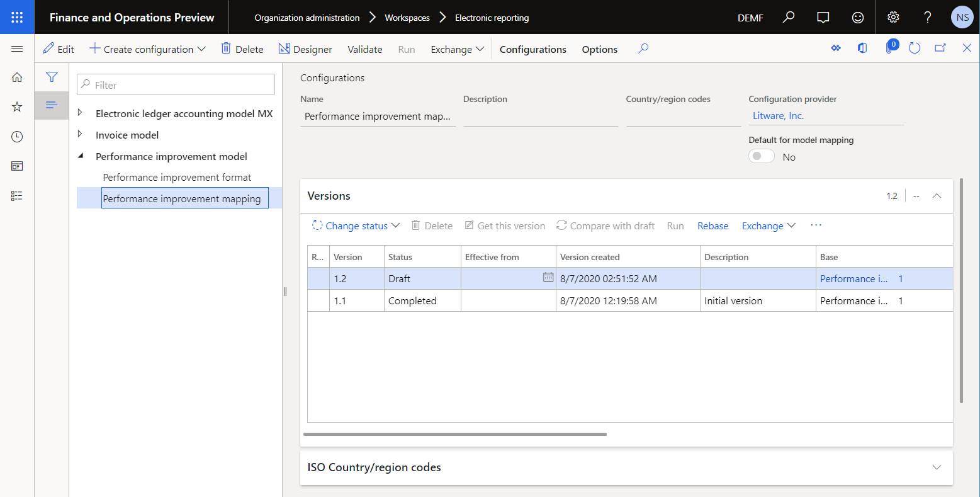Open the page in a new window
The image size is (980, 497).
coord(939,48)
